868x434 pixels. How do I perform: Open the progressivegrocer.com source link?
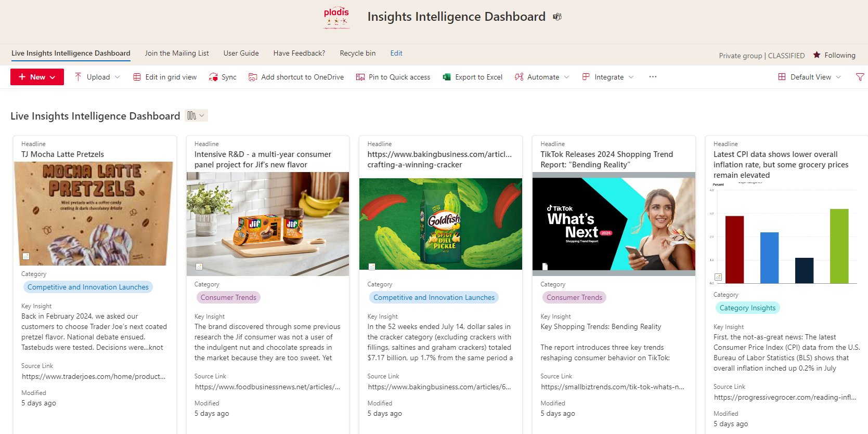tap(785, 397)
